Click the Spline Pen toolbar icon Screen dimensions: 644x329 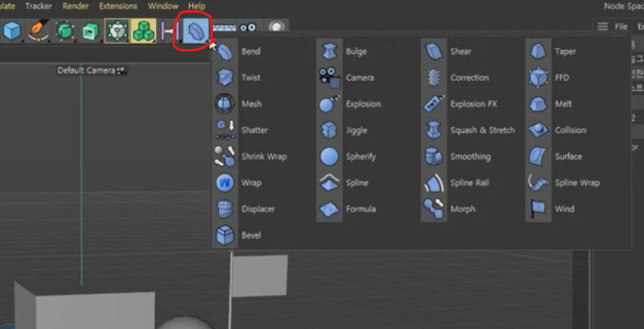(38, 31)
